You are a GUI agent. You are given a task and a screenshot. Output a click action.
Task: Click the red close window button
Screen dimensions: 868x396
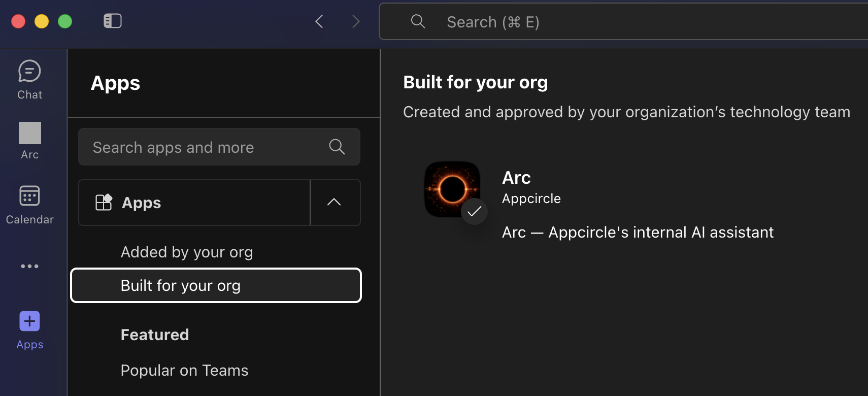click(x=18, y=21)
